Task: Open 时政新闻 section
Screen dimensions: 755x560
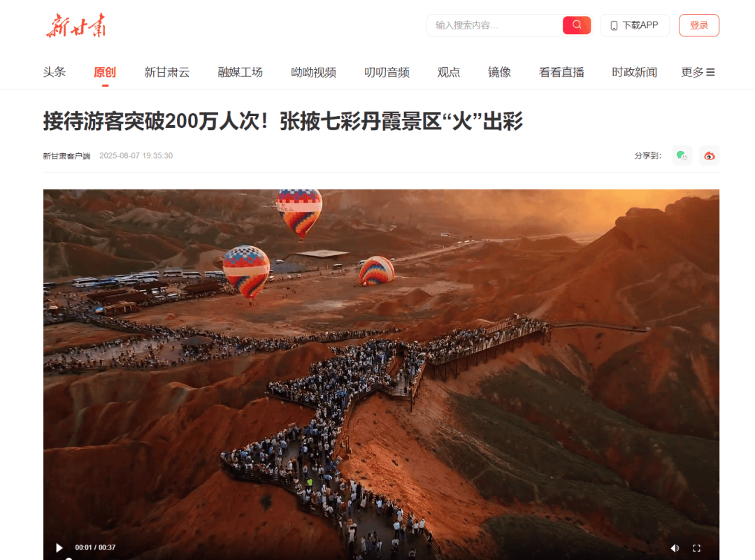Action: [635, 72]
